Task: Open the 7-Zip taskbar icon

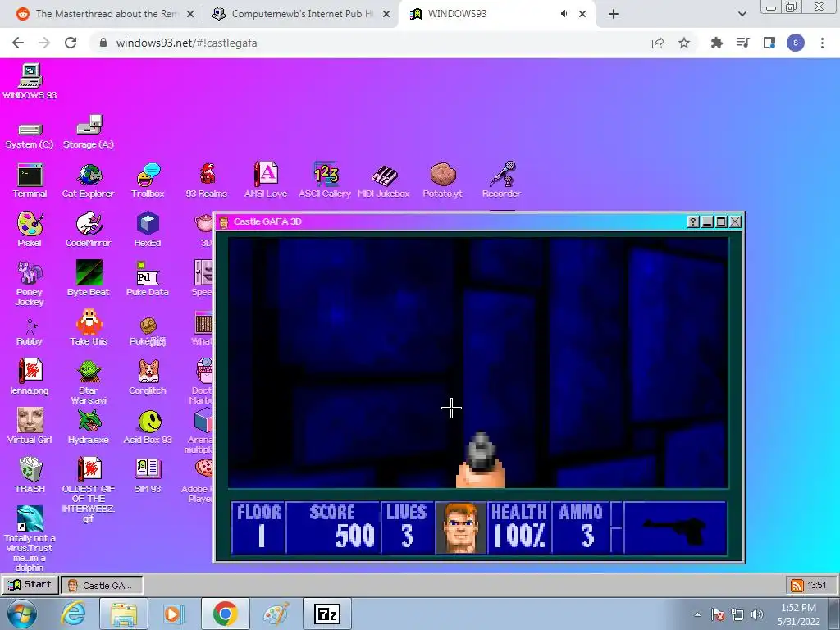Action: [x=326, y=614]
